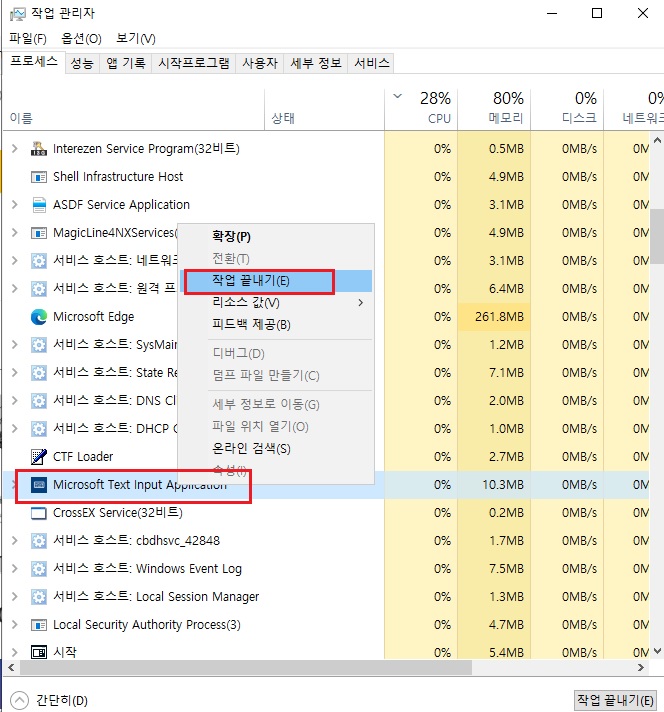The image size is (664, 712).
Task: Click the CrossEX Service icon
Action: (39, 513)
